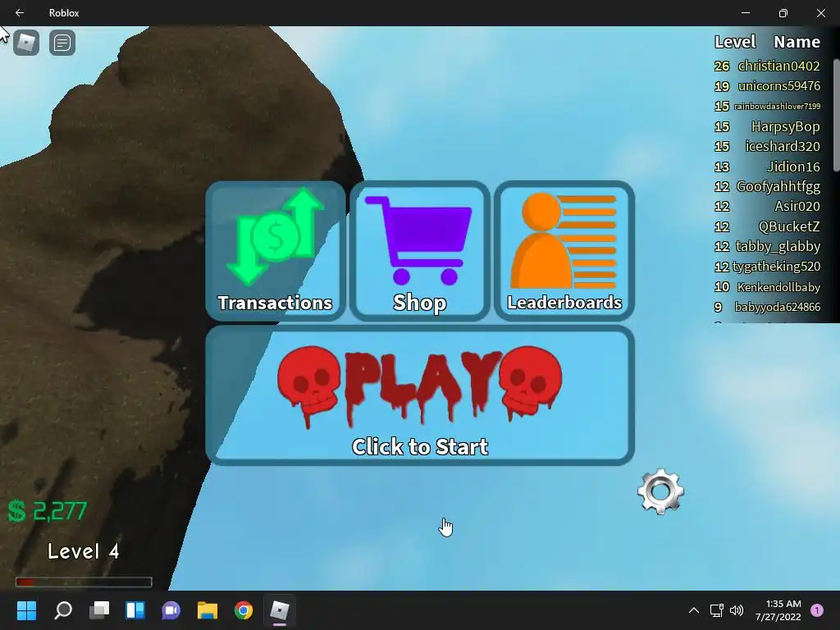Open the network status tray icon
The width and height of the screenshot is (840, 630).
tap(717, 610)
